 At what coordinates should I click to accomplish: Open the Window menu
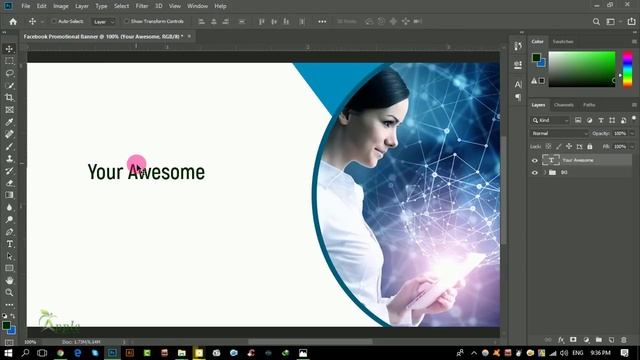(x=198, y=6)
